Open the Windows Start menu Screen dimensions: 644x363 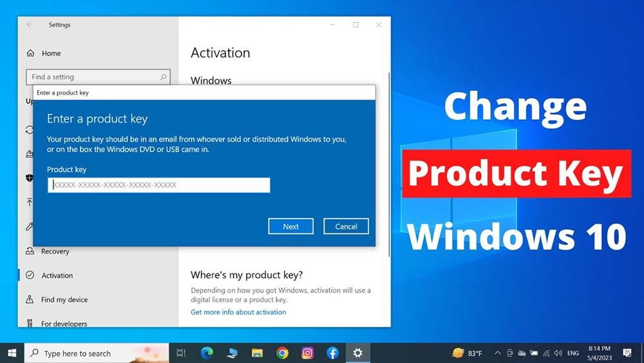pos(12,353)
